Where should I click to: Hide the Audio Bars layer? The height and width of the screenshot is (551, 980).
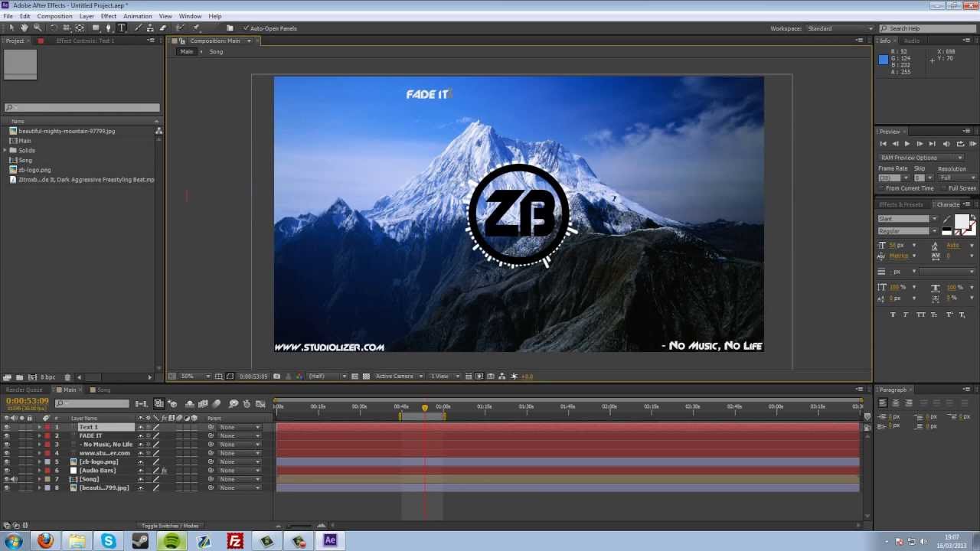tap(7, 471)
